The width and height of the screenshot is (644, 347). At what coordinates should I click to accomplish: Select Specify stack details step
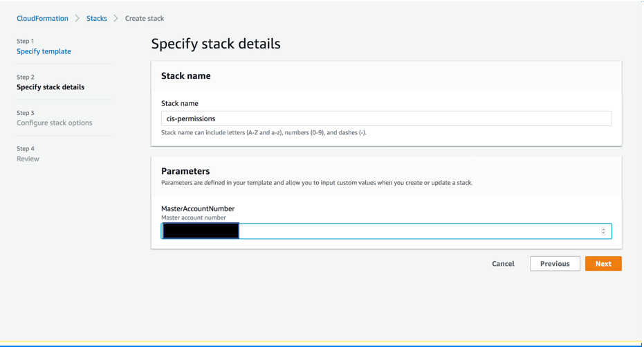tap(50, 87)
